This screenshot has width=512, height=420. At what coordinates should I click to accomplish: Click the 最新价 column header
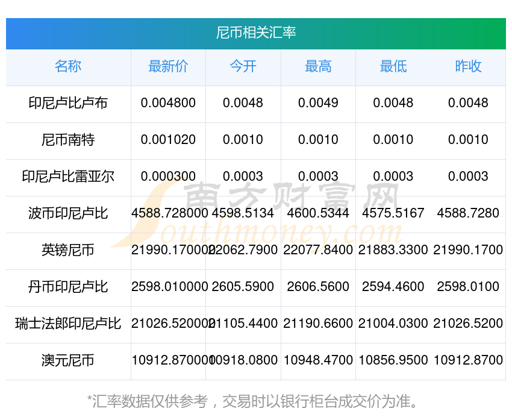pyautogui.click(x=168, y=67)
